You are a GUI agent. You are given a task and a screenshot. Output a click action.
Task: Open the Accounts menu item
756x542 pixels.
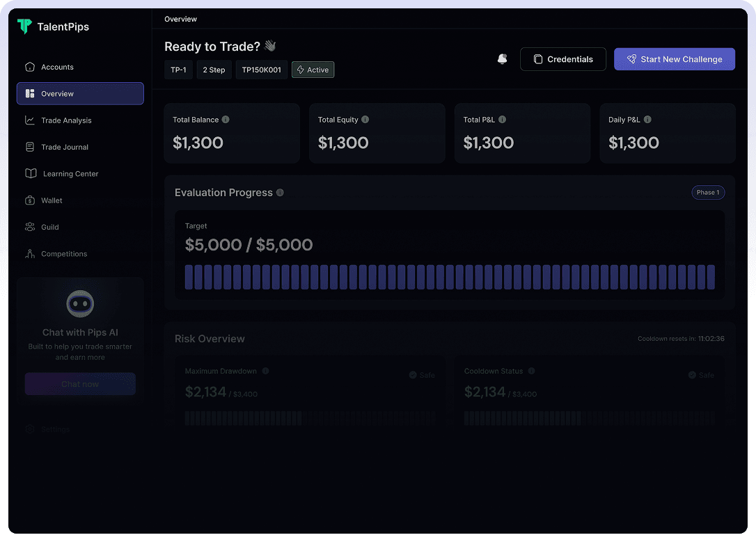click(x=80, y=67)
